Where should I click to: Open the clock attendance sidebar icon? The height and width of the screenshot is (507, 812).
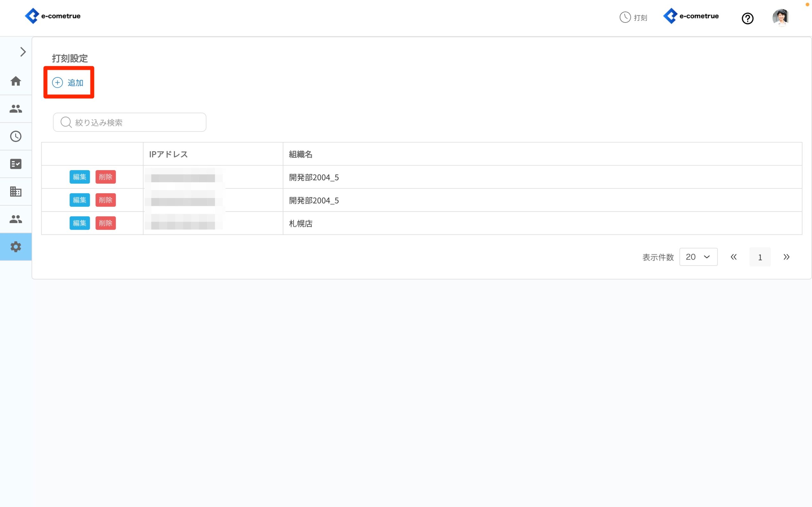(x=16, y=136)
